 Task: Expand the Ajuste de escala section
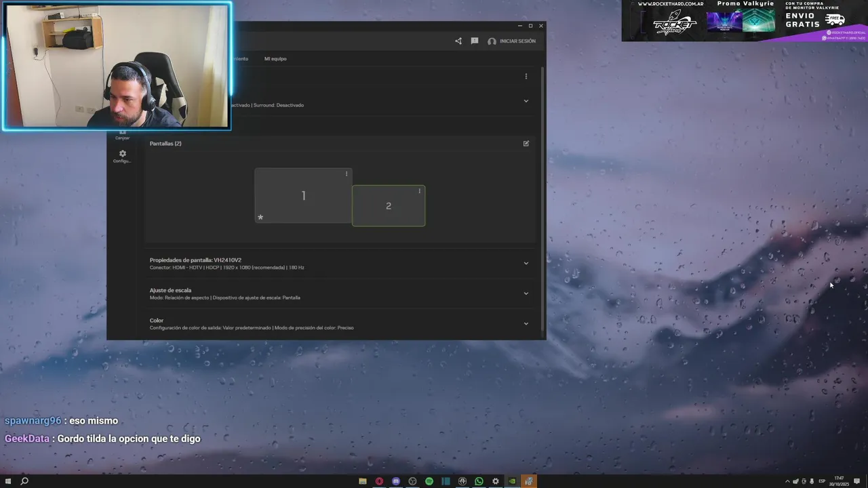pyautogui.click(x=526, y=293)
